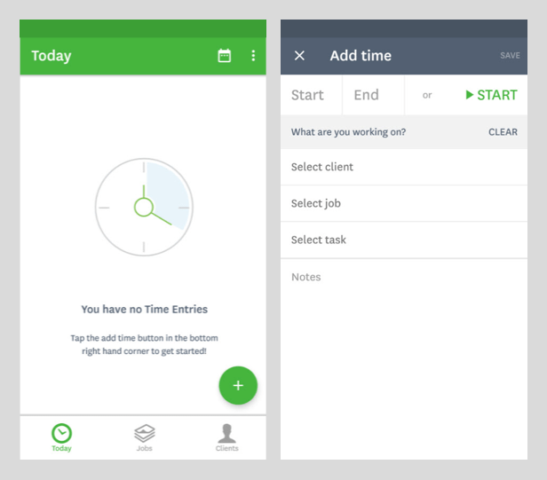
Task: Open the Select task dropdown
Action: [404, 240]
